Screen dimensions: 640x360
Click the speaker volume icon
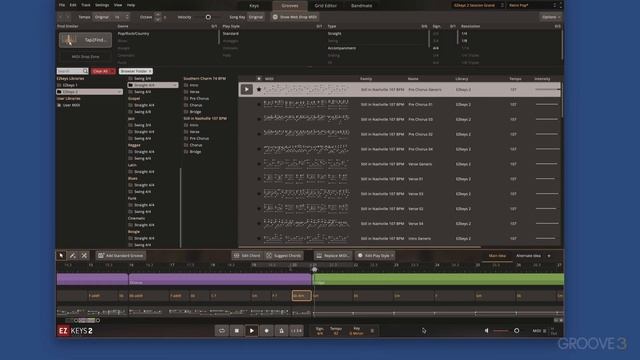click(487, 331)
